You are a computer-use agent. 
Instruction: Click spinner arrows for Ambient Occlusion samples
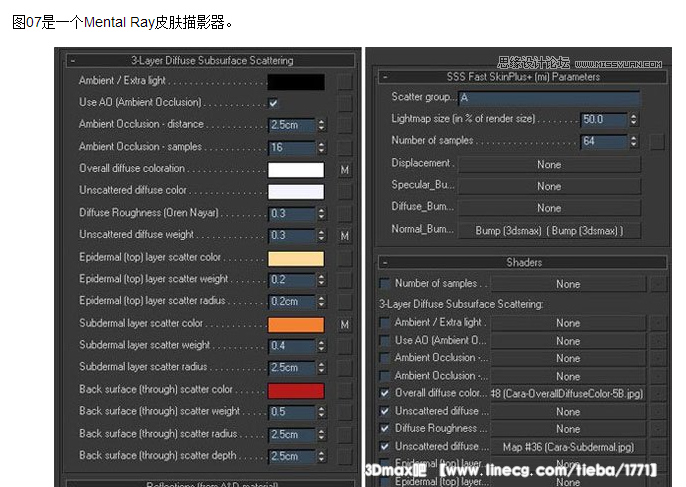(x=322, y=147)
